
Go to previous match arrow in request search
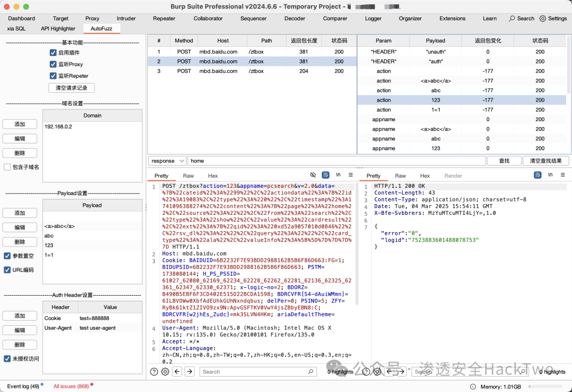tap(177, 371)
